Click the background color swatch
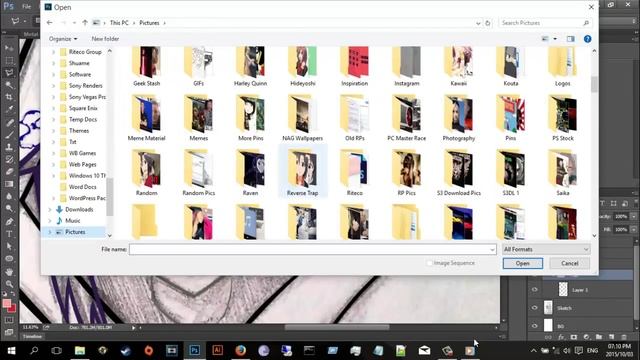This screenshot has height=360, width=640. [13, 309]
